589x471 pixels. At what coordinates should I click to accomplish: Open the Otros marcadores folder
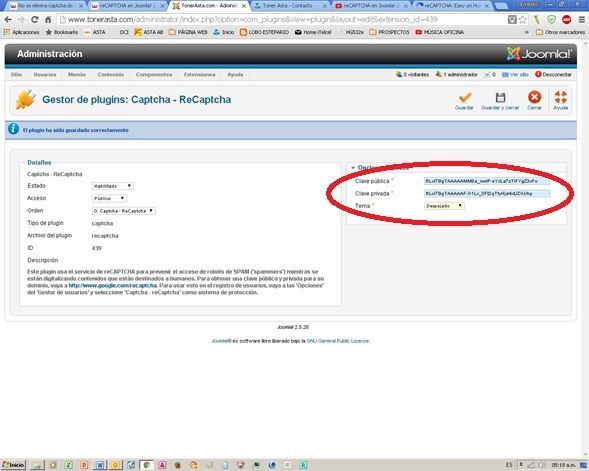560,32
